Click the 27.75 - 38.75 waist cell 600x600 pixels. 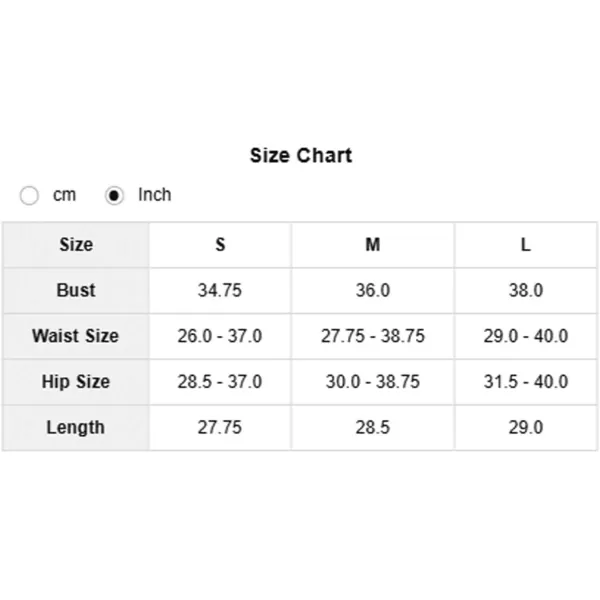[x=373, y=336]
